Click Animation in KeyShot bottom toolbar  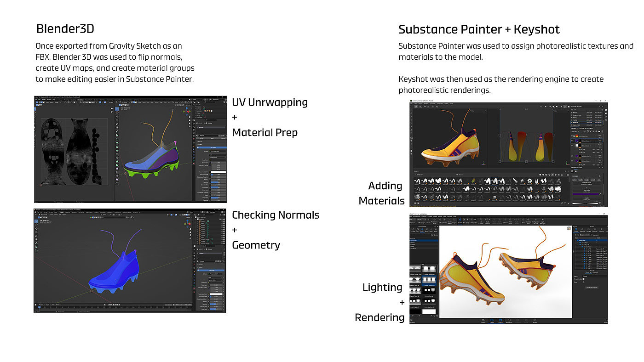tap(509, 320)
